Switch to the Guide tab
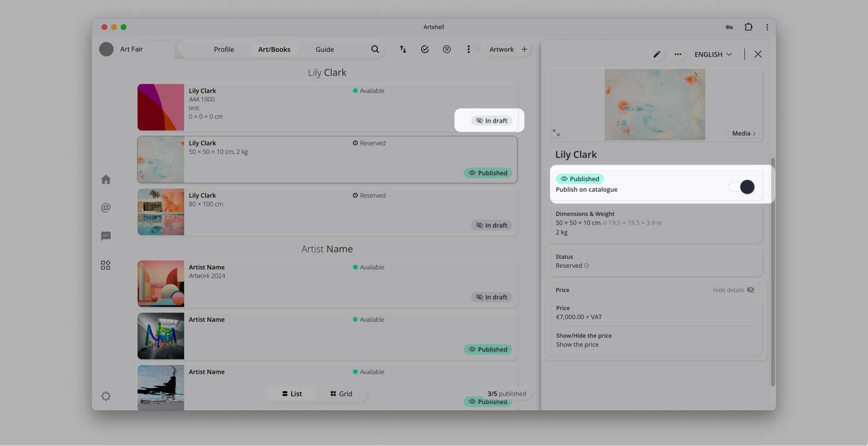Image resolution: width=868 pixels, height=446 pixels. coord(325,49)
